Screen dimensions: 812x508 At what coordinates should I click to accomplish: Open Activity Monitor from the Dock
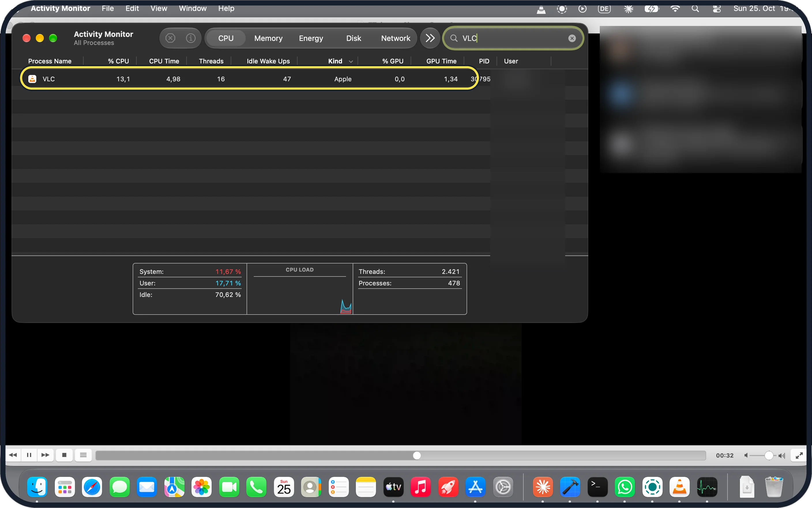pyautogui.click(x=707, y=487)
